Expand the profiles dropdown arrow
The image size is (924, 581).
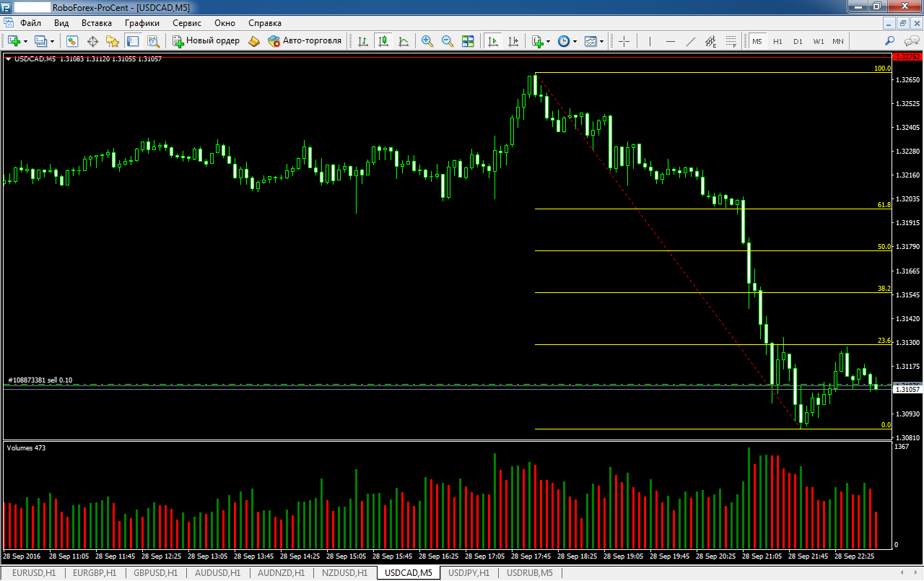52,41
